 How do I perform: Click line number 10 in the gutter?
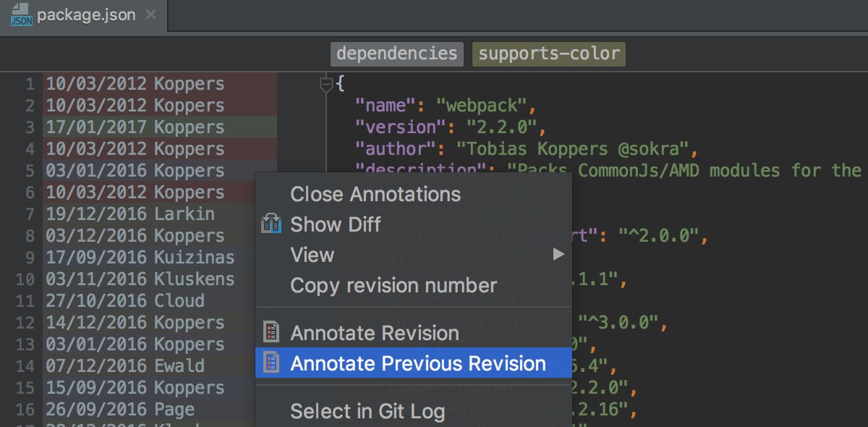[25, 280]
